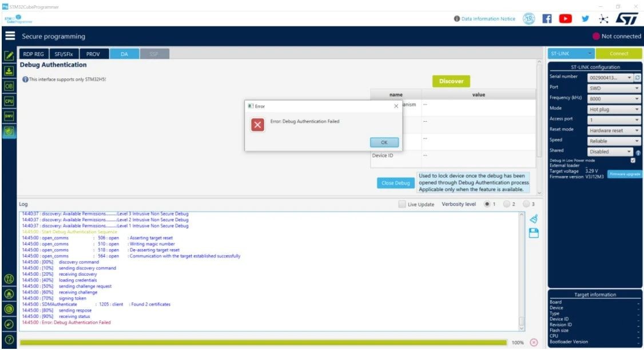Click the sidebar icon just above help
Viewport: 644px width, 350px height.
tap(9, 324)
